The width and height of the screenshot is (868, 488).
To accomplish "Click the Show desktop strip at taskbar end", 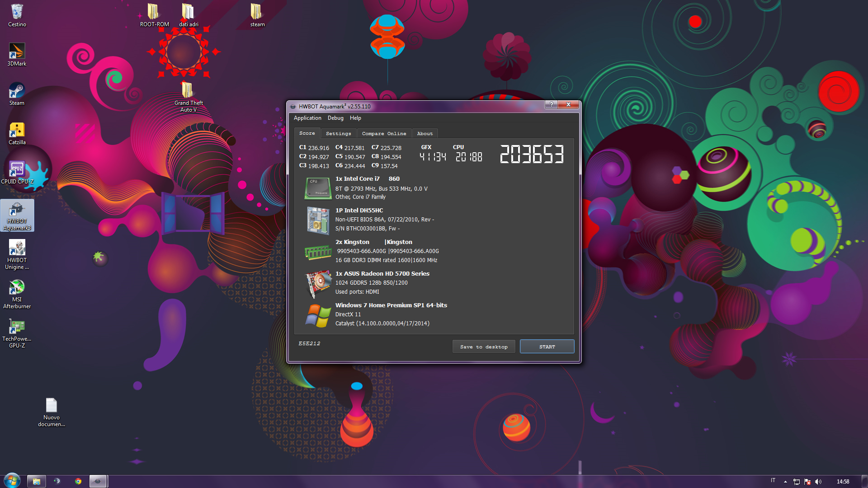I will 864,481.
